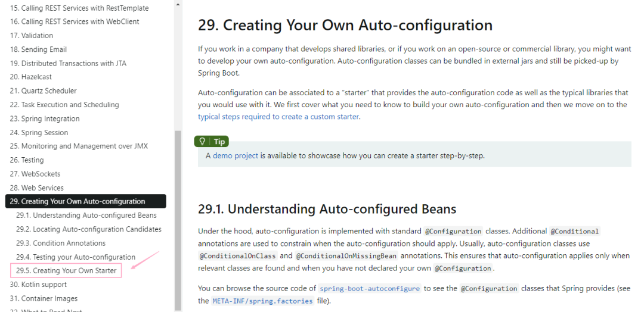Open 15. Calling REST Services with RestTemplate
The width and height of the screenshot is (644, 312).
[x=79, y=8]
